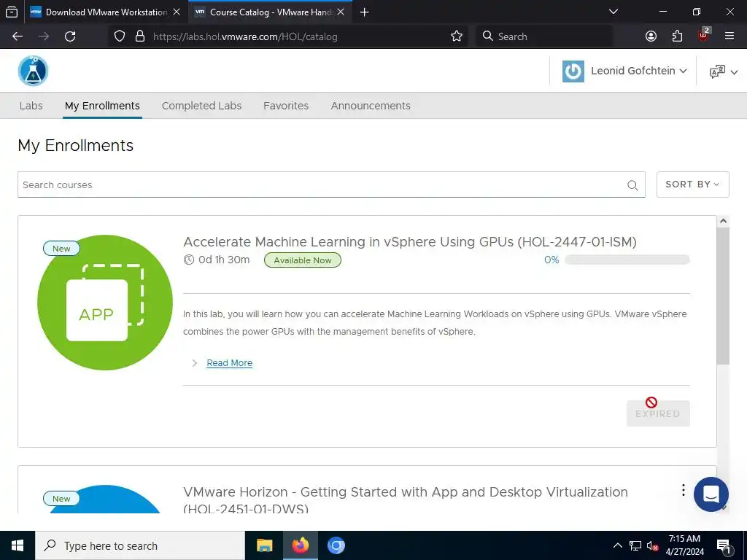This screenshot has height=560, width=747.
Task: Click the muted volume tray icon
Action: (x=652, y=545)
